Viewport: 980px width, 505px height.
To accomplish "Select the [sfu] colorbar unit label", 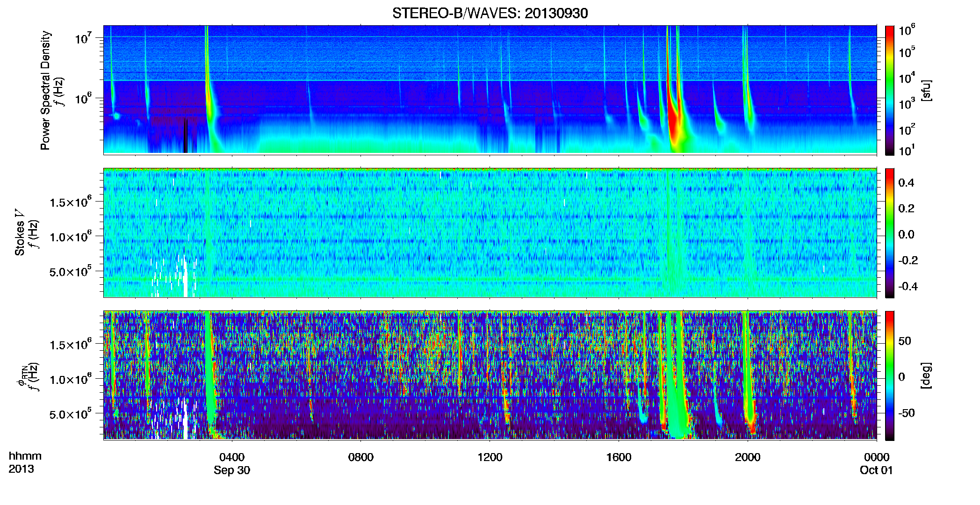I will 926,90.
